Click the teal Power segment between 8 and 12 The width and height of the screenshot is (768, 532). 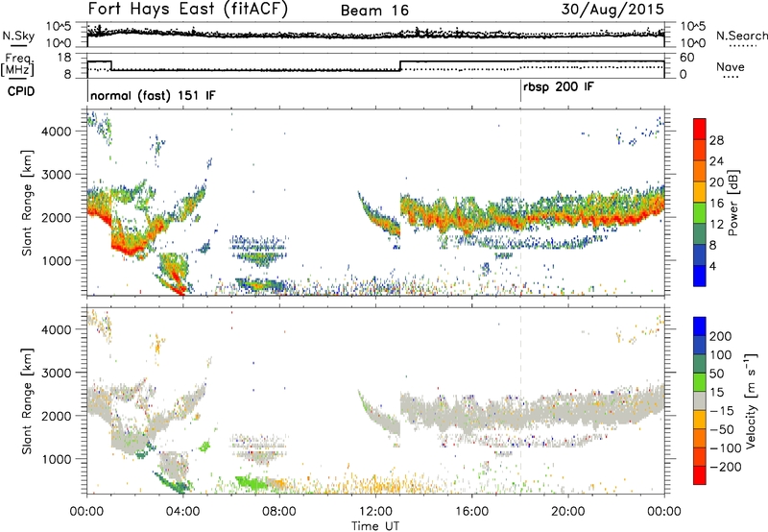700,233
